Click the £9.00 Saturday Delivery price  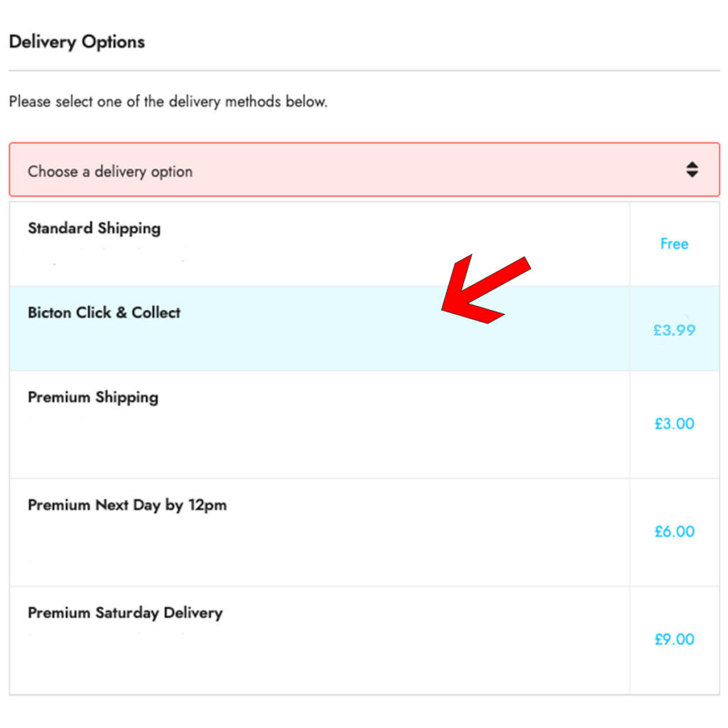[x=674, y=639]
